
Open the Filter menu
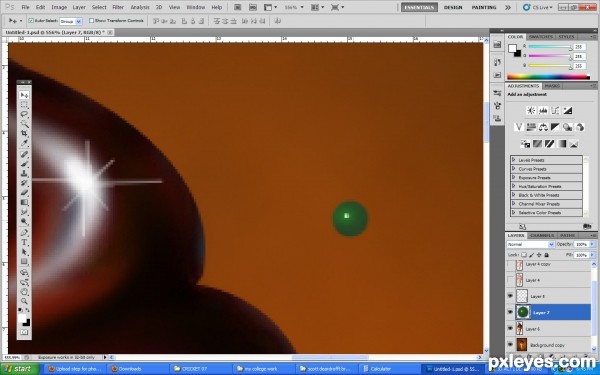118,7
